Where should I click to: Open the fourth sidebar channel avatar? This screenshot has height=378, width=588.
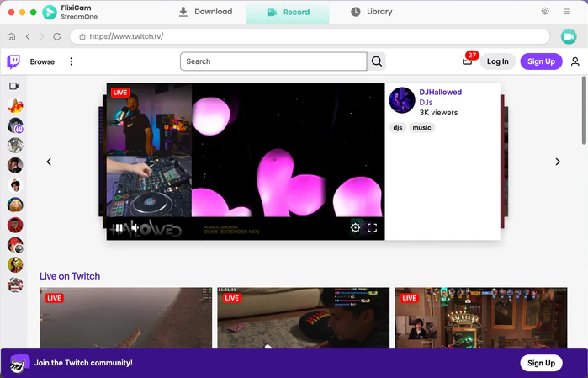(x=15, y=165)
